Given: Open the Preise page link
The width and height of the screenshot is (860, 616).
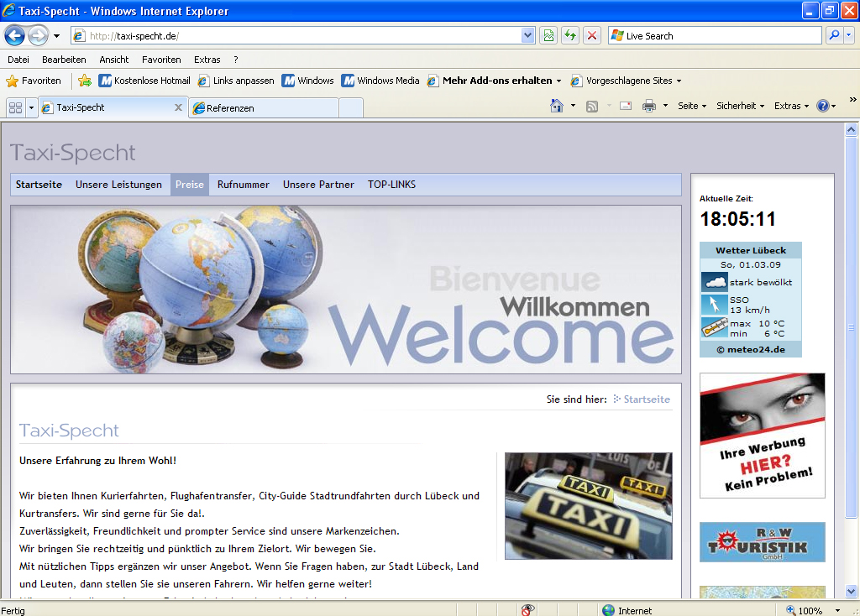Looking at the screenshot, I should 189,185.
